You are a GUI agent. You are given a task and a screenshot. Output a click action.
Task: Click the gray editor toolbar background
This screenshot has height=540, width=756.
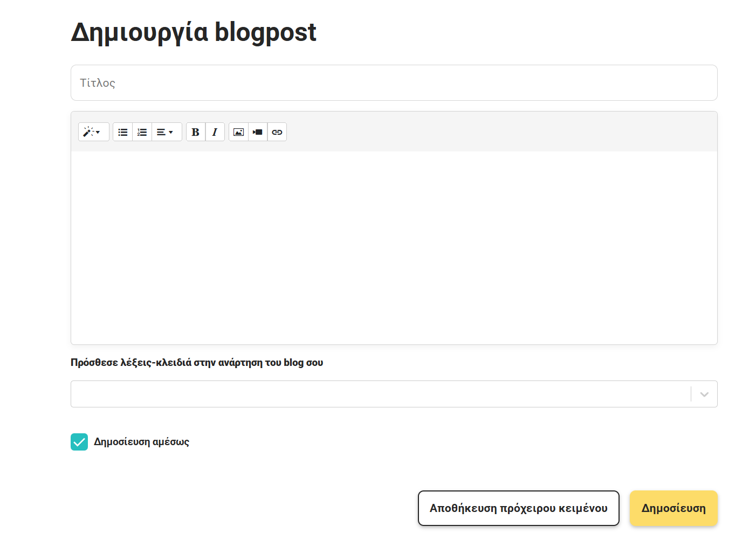click(485, 132)
